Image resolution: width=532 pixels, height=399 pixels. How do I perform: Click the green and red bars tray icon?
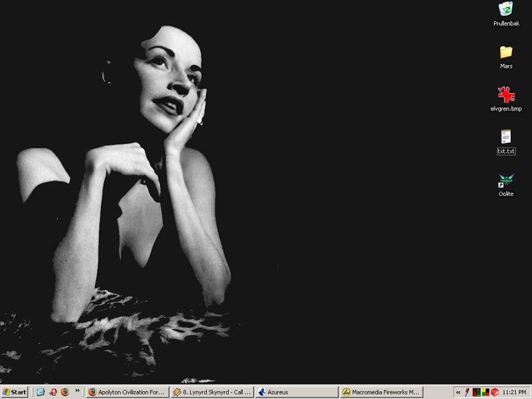(477, 392)
